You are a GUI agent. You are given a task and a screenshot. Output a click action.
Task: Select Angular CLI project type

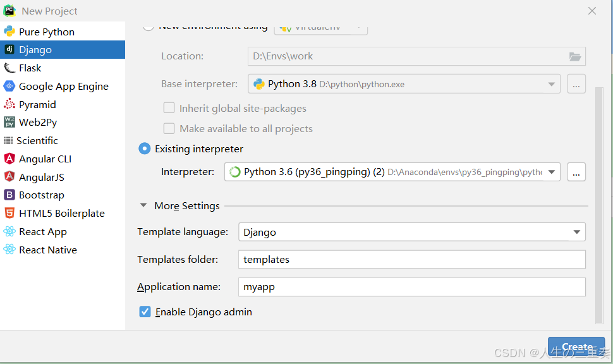pos(63,159)
